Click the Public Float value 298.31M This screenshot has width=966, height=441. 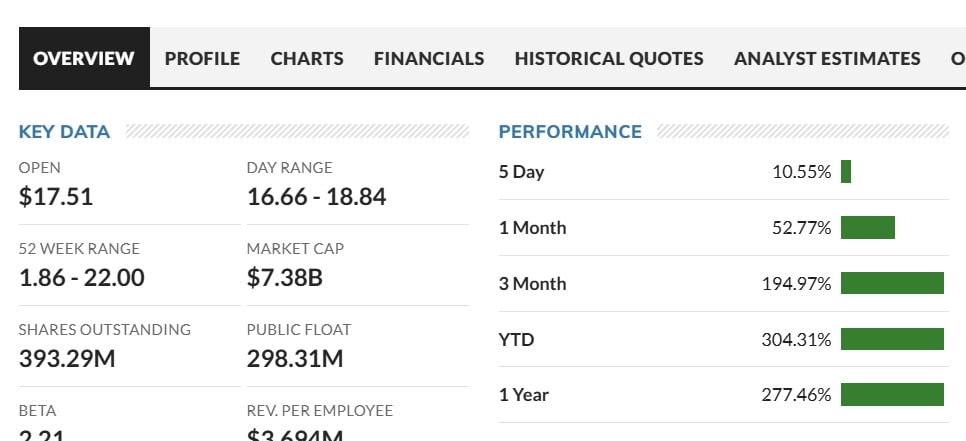[x=295, y=359]
